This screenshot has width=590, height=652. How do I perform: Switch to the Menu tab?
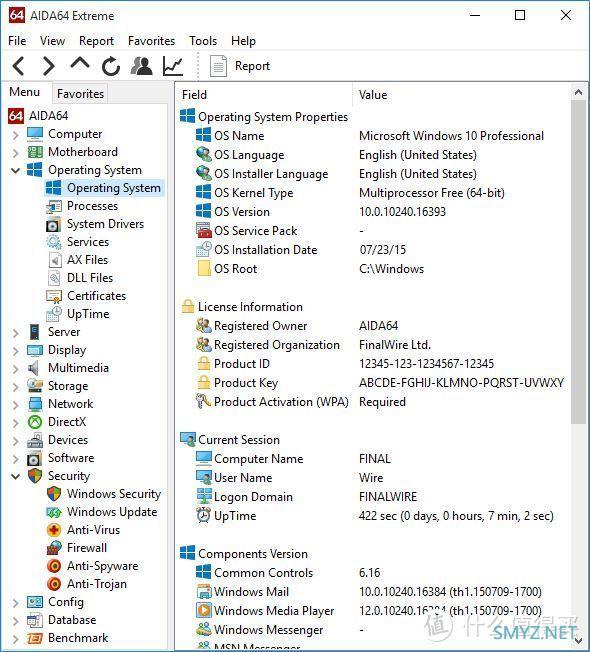click(25, 92)
